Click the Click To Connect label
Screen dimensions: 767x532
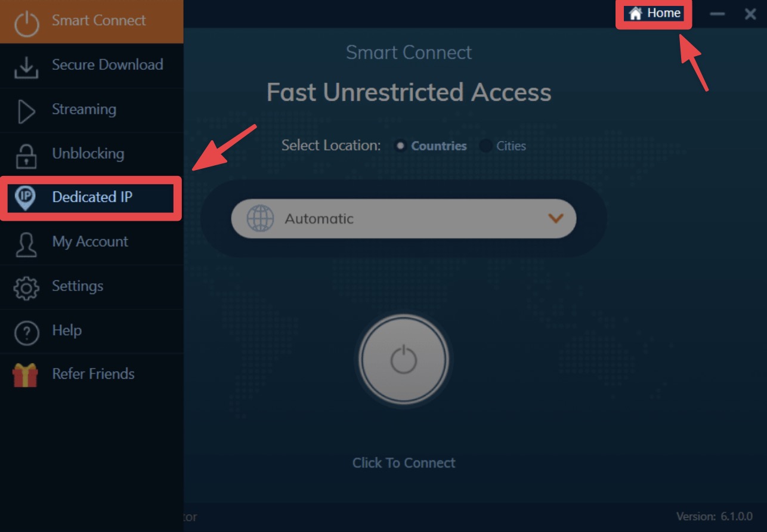coord(404,463)
